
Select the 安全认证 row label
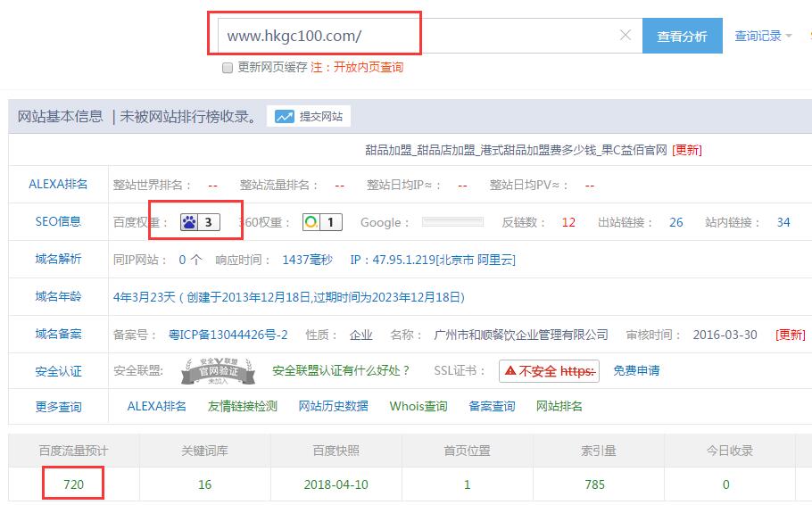[58, 371]
